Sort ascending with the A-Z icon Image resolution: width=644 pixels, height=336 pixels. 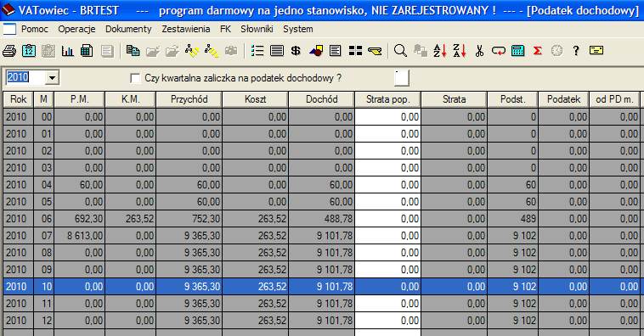[x=439, y=51]
